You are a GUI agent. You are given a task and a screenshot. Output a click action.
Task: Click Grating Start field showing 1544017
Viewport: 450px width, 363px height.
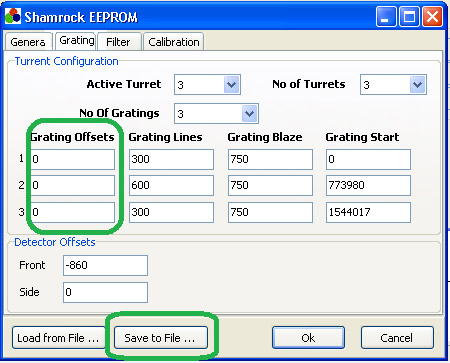pyautogui.click(x=368, y=212)
